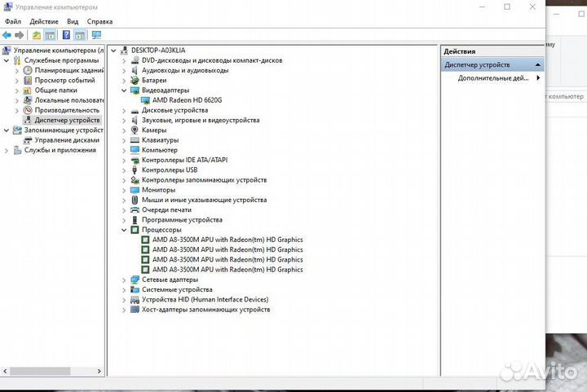Click the Аудиовходы и аудиовыходы speaker icon
Image resolution: width=587 pixels, height=392 pixels.
click(135, 70)
